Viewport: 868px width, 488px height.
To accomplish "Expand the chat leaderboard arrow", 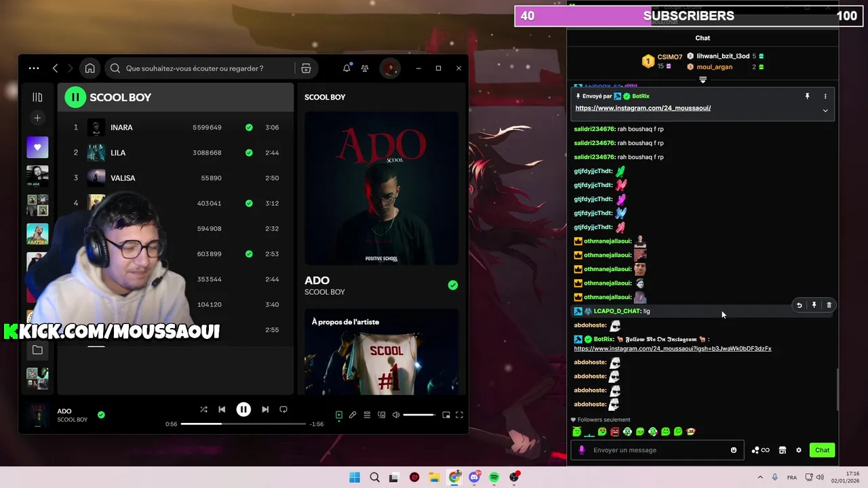I will pyautogui.click(x=703, y=80).
